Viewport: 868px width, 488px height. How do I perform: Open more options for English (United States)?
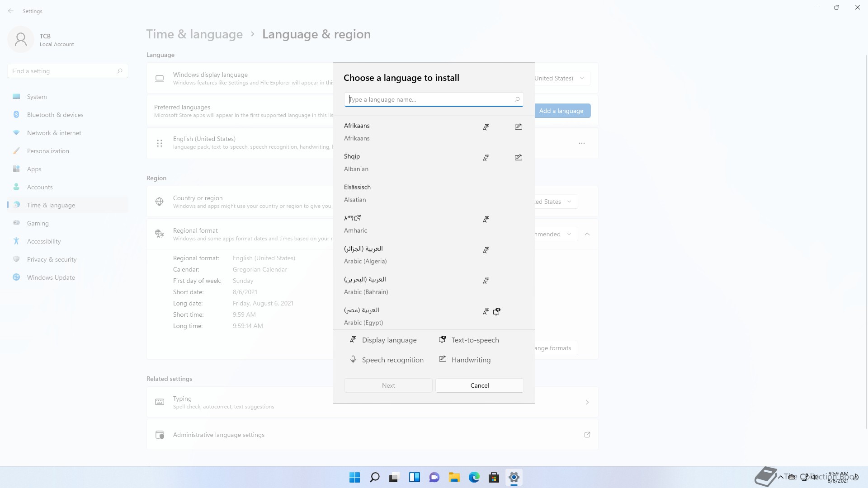point(582,143)
